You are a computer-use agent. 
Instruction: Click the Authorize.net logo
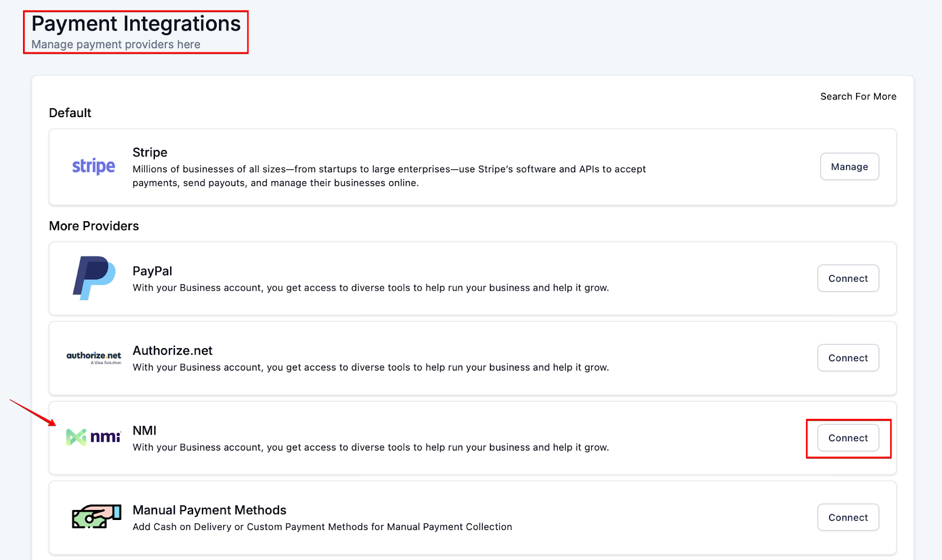(94, 358)
